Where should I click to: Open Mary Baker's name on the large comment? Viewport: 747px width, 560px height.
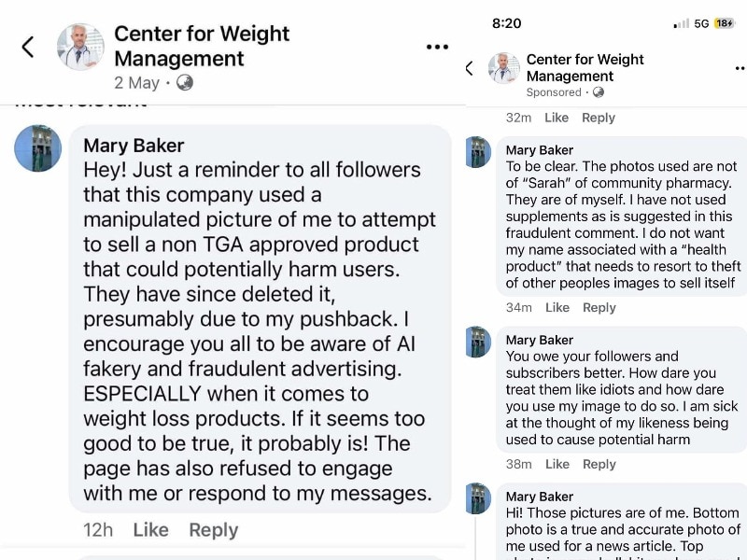[x=134, y=146]
